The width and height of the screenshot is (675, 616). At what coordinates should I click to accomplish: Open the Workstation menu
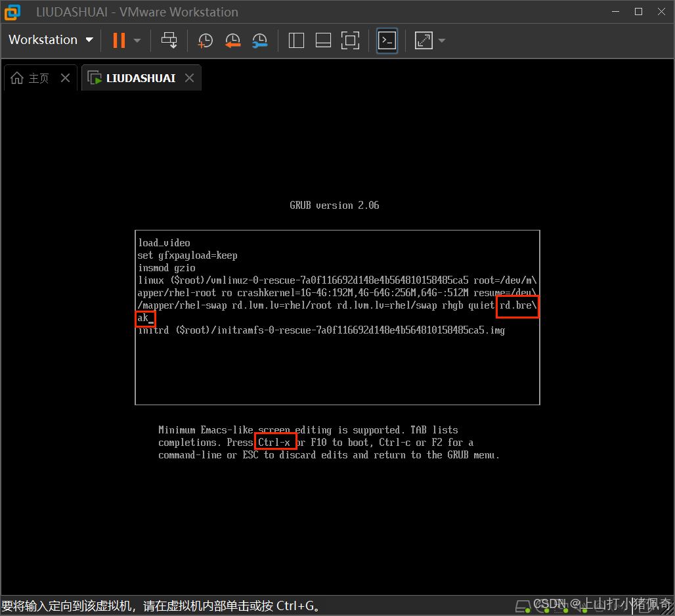(x=51, y=39)
